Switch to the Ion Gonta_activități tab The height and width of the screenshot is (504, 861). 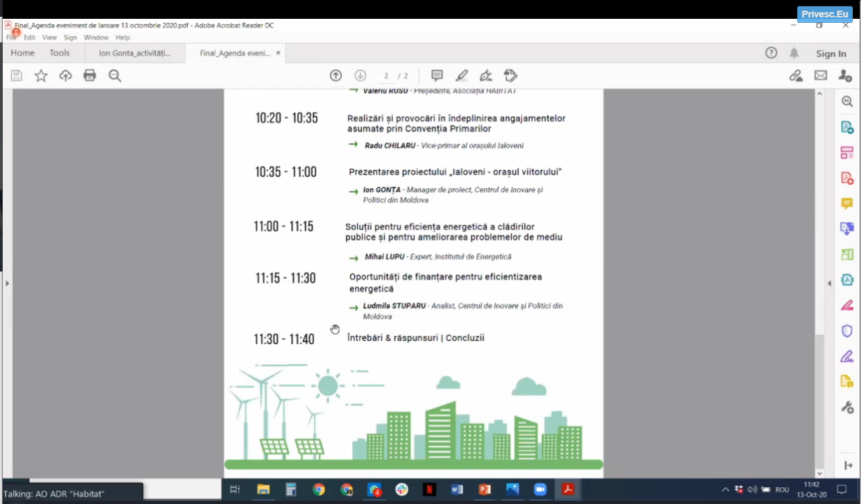pyautogui.click(x=135, y=53)
